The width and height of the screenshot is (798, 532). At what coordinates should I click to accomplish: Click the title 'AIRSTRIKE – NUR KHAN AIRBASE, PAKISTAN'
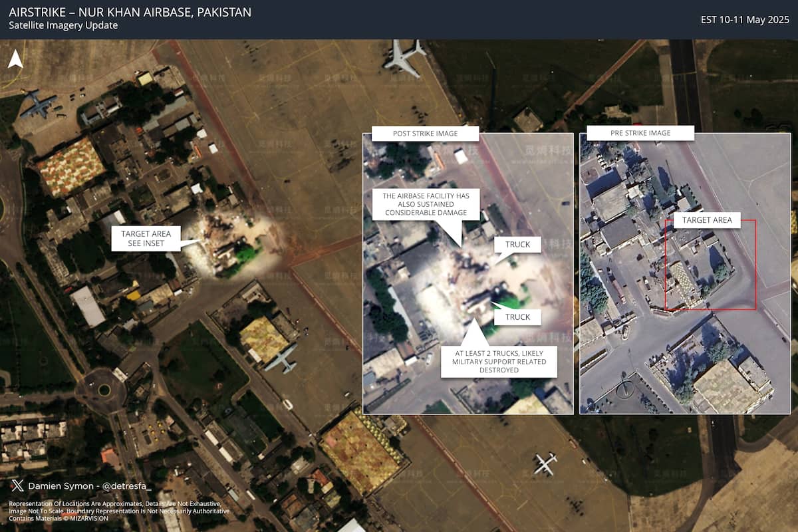pos(130,13)
